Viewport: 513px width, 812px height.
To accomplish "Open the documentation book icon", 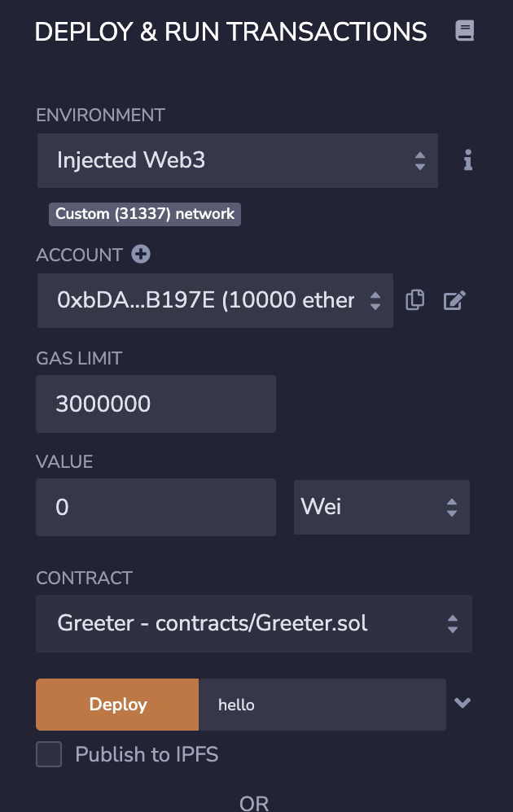I will [464, 31].
